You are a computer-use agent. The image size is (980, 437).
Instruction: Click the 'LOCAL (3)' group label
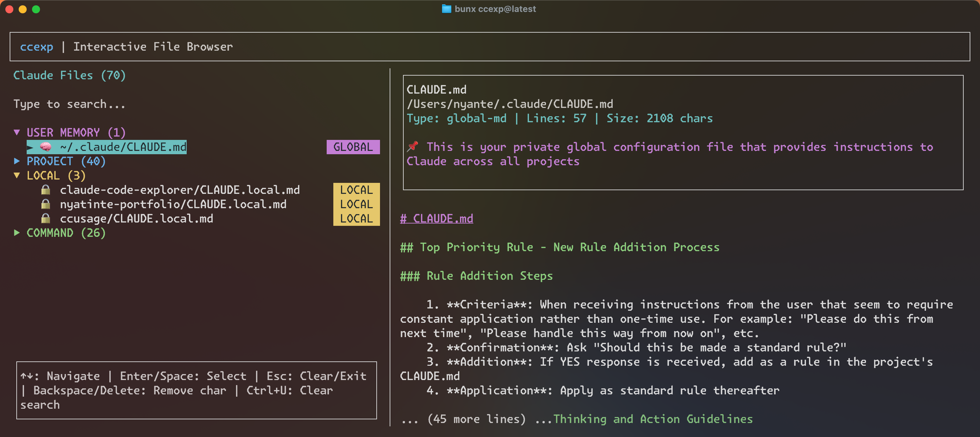click(x=56, y=175)
